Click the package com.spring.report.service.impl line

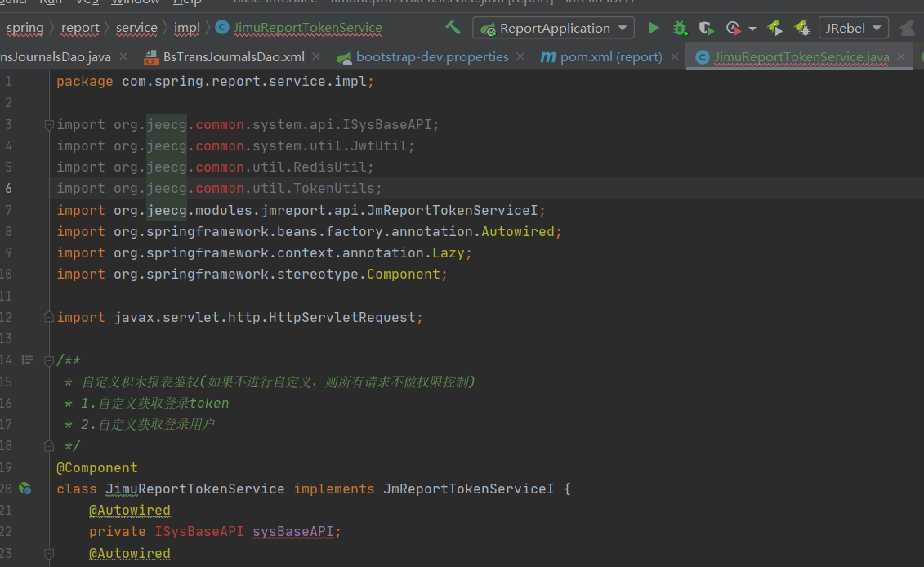(x=215, y=82)
